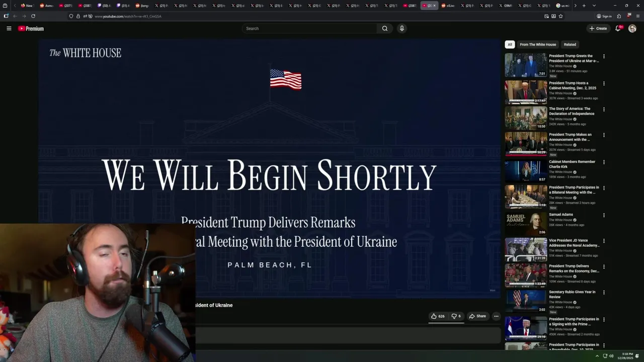The height and width of the screenshot is (362, 644).
Task: Open browser extensions puzzle icon
Action: click(619, 16)
